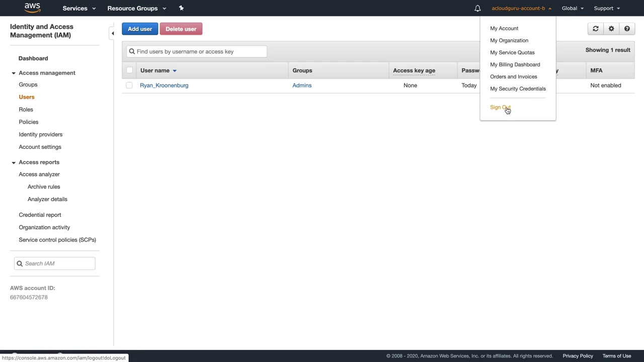The image size is (644, 362).
Task: Open Users in sidebar
Action: point(27,97)
